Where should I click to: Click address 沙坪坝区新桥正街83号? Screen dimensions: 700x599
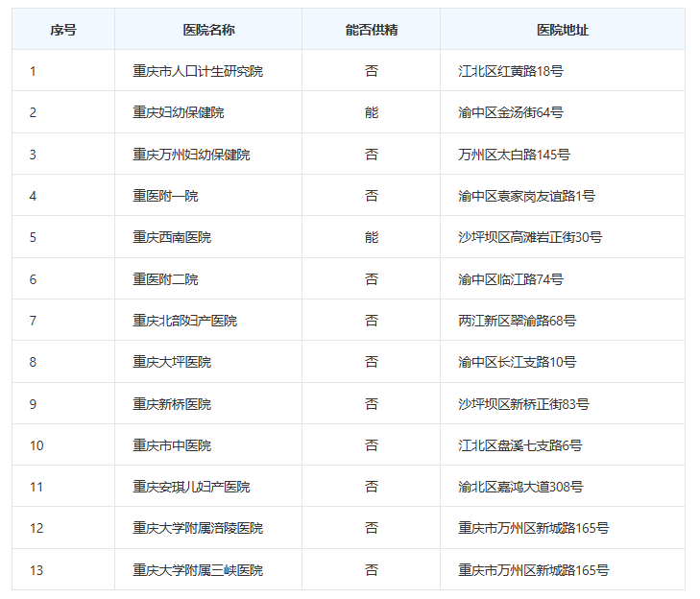523,404
